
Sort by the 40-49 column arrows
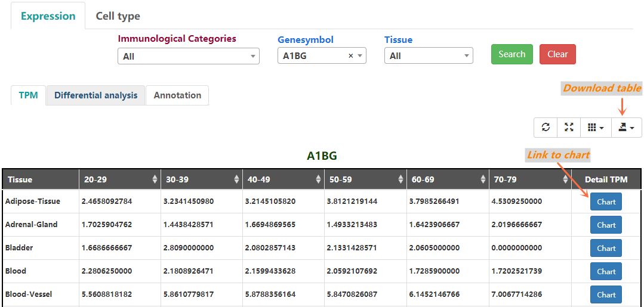pyautogui.click(x=319, y=179)
